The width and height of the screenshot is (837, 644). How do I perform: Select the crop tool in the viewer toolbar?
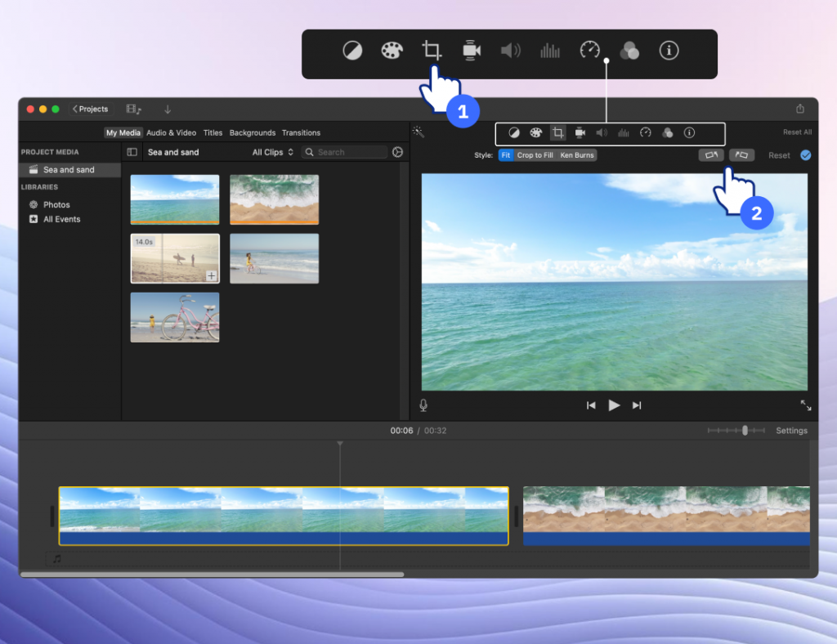click(x=558, y=132)
